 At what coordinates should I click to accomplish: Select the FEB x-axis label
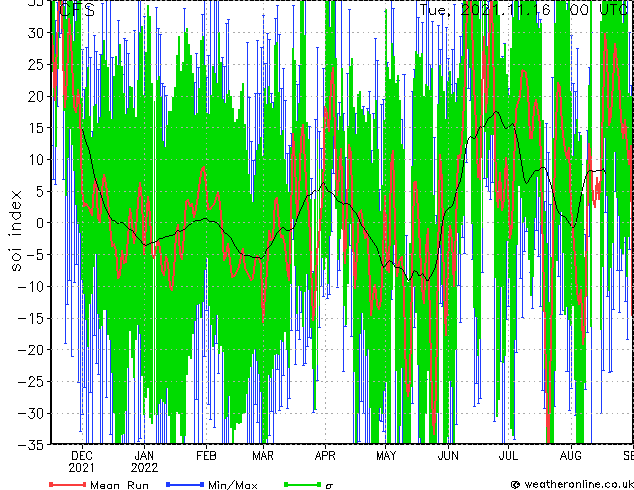(206, 456)
